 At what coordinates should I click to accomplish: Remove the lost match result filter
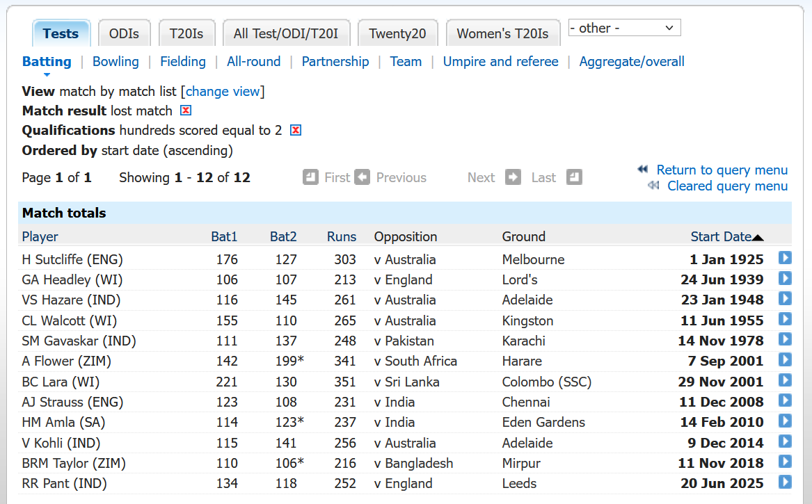click(186, 111)
